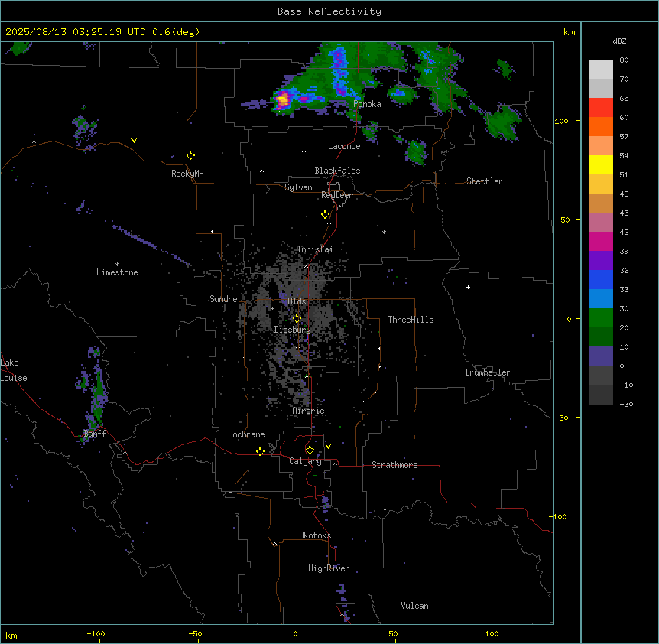Click the Calgary city label

[305, 461]
